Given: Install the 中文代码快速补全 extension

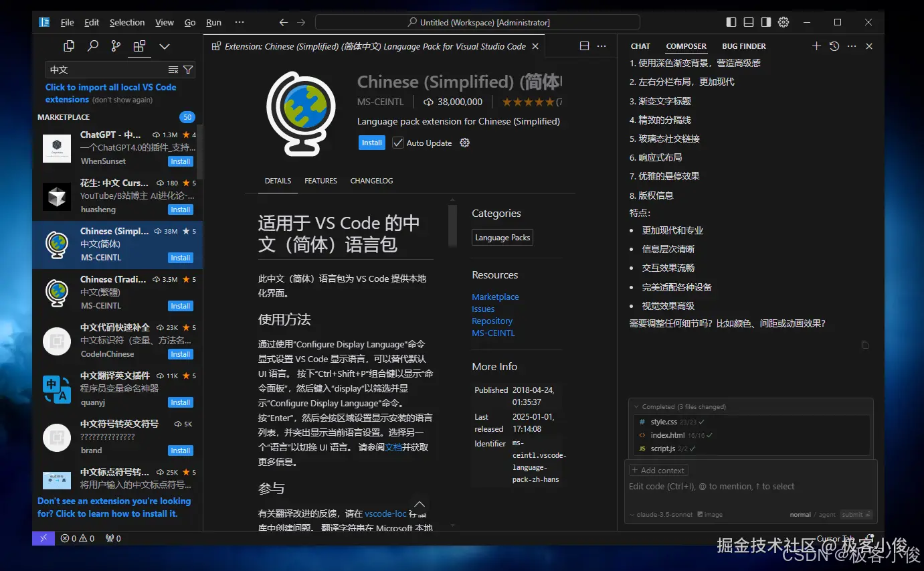Looking at the screenshot, I should pos(180,354).
